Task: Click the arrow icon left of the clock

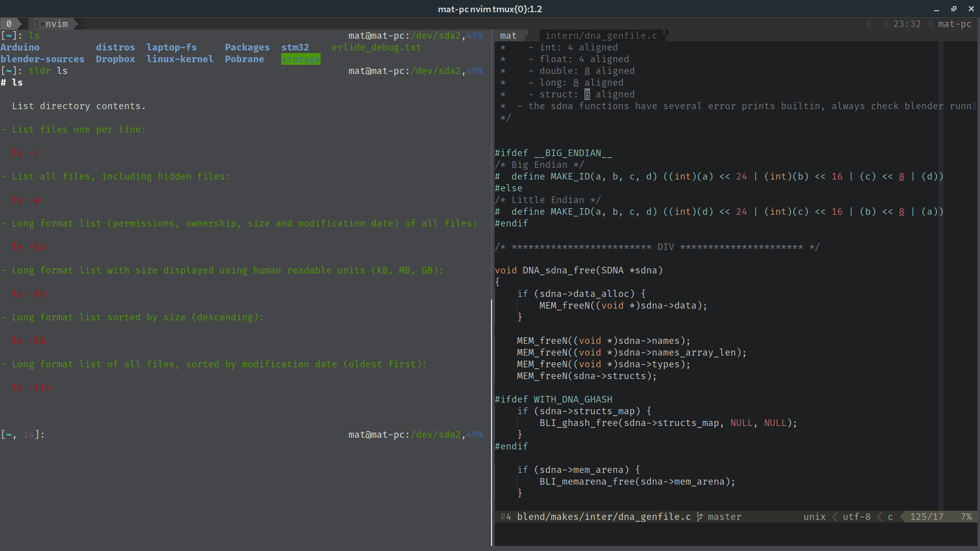Action: click(885, 23)
